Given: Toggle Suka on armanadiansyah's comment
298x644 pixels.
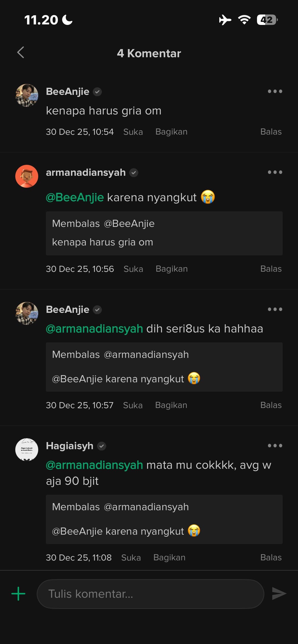Looking at the screenshot, I should pos(133,269).
